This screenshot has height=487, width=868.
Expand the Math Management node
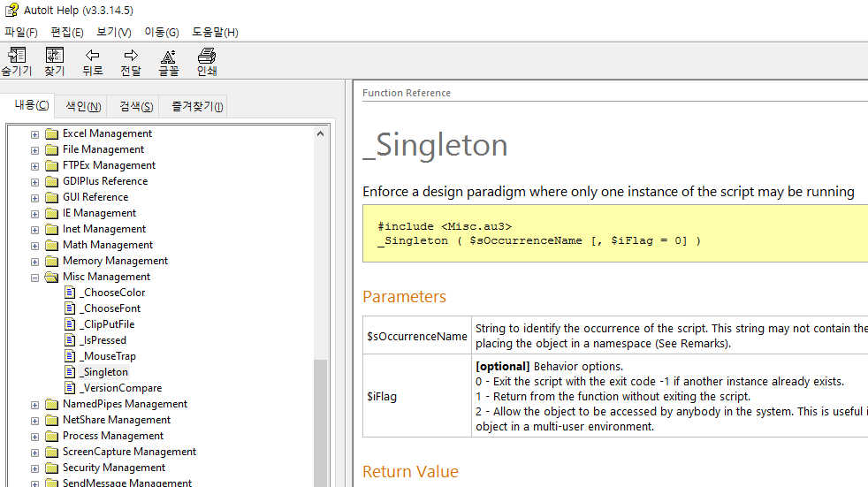(34, 246)
